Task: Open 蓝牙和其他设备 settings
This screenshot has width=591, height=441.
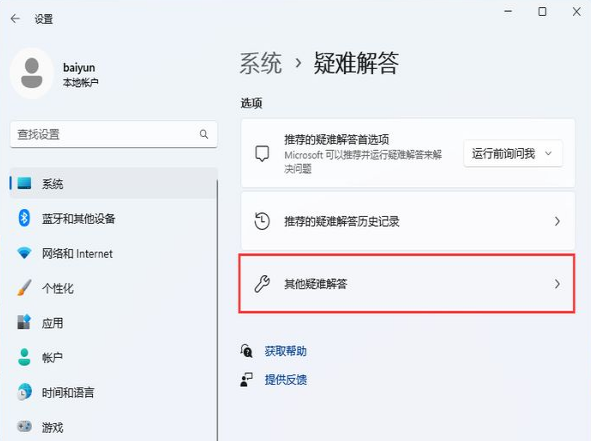Action: coord(113,218)
